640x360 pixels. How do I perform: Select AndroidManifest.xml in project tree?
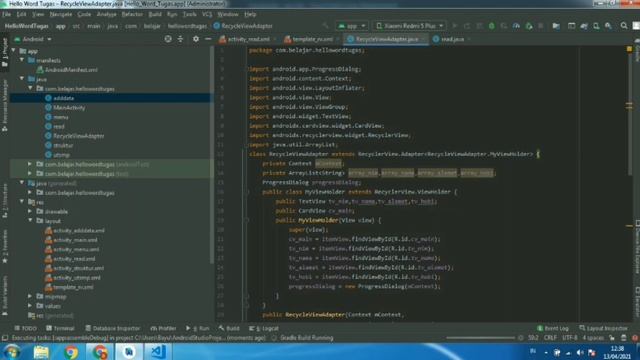pyautogui.click(x=68, y=70)
